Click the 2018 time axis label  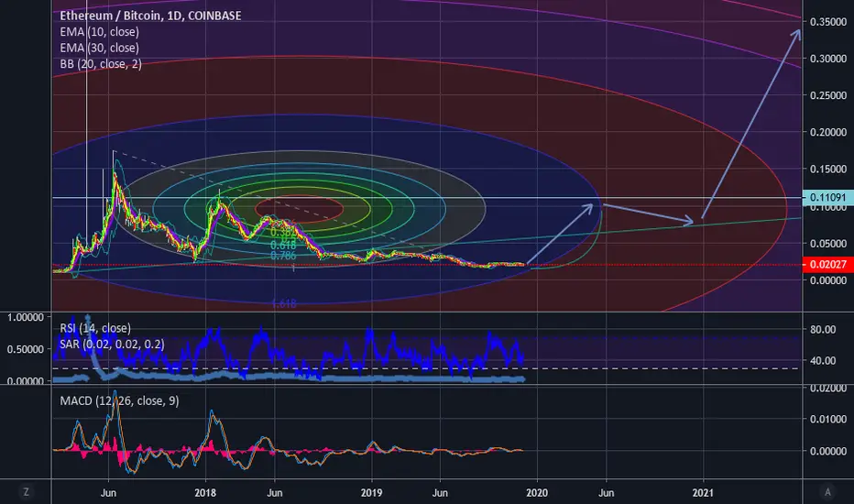click(205, 493)
